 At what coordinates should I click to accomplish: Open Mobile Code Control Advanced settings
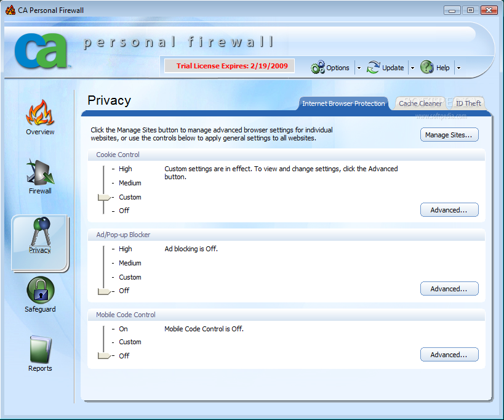449,355
